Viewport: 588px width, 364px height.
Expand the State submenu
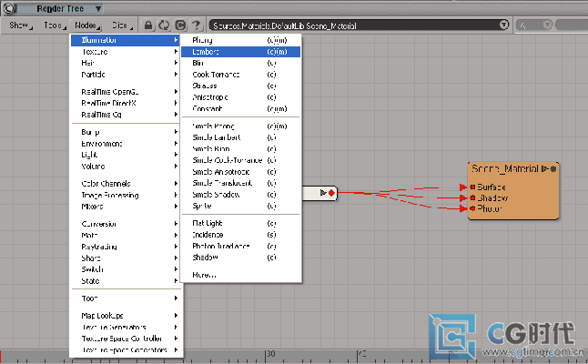(x=126, y=281)
